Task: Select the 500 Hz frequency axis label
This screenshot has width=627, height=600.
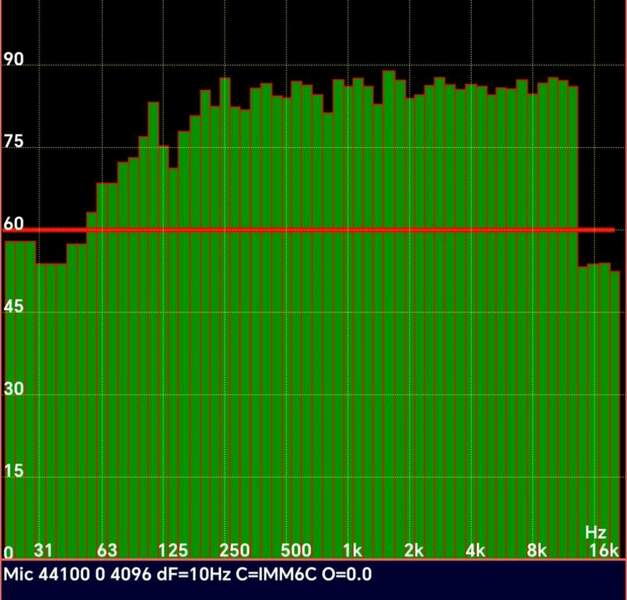Action: (296, 551)
